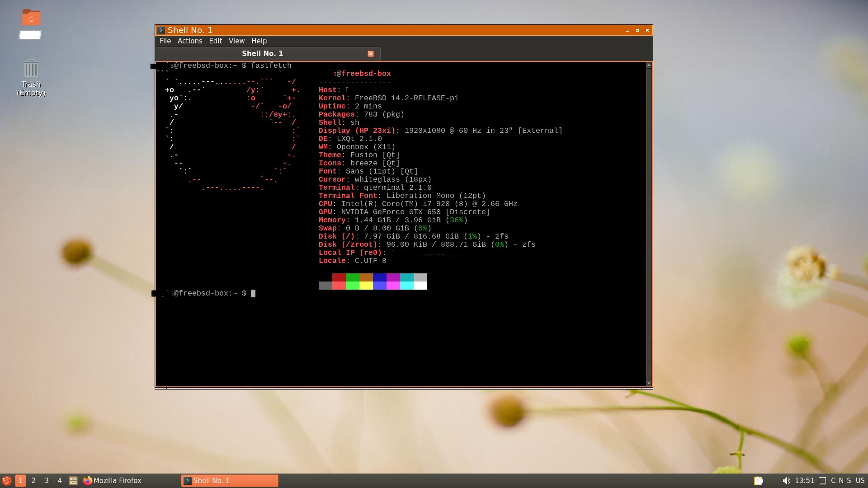Click the terminal scrollbar down arrow

tap(649, 383)
